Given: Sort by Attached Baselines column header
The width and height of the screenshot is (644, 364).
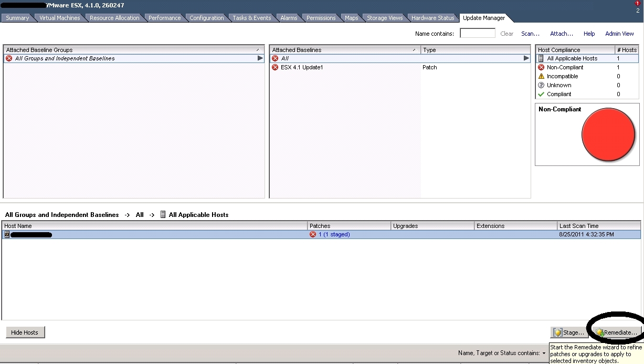Looking at the screenshot, I should [345, 50].
